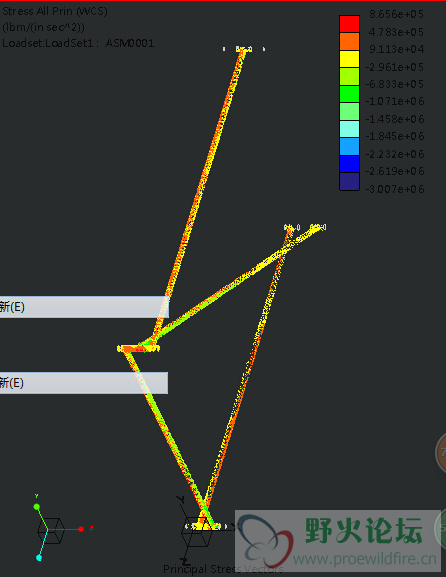The height and width of the screenshot is (577, 446).
Task: Click the '(lbm/(in sec^2))' units label
Action: [x=43, y=27]
